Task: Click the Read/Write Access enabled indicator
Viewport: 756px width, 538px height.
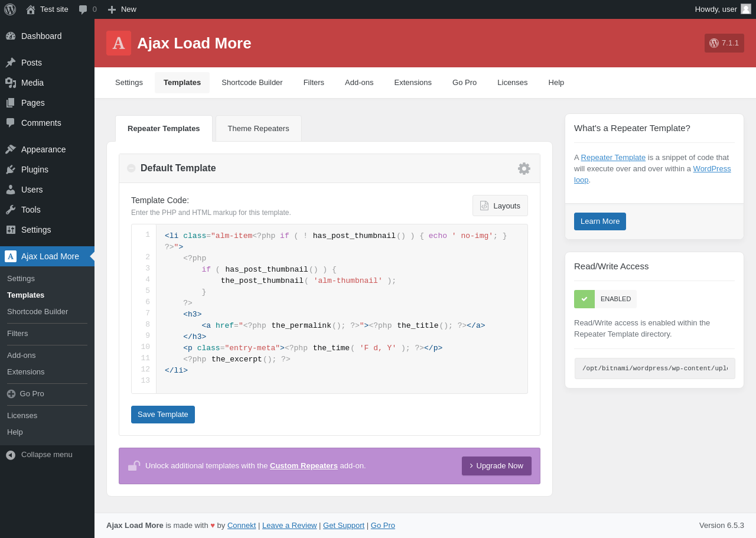Action: (x=605, y=299)
